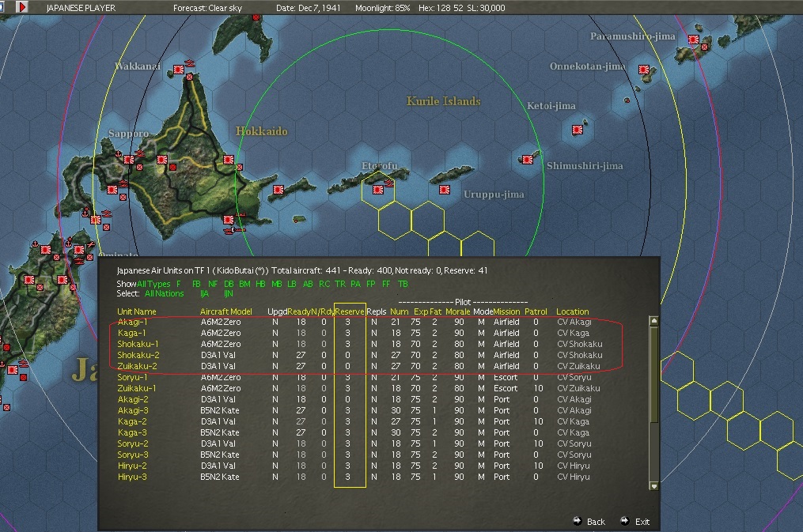803x532 pixels.
Task: Open the Soryu-2 air unit
Action: pos(133,443)
